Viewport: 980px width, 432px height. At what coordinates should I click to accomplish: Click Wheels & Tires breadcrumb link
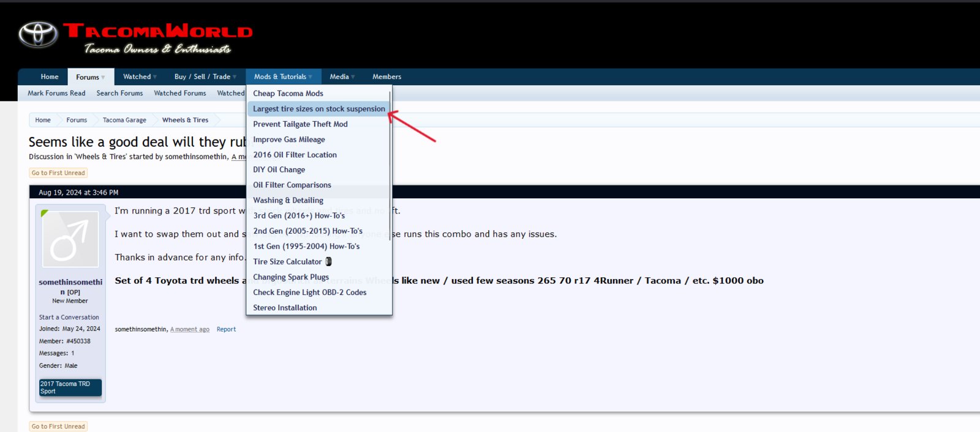click(x=185, y=120)
